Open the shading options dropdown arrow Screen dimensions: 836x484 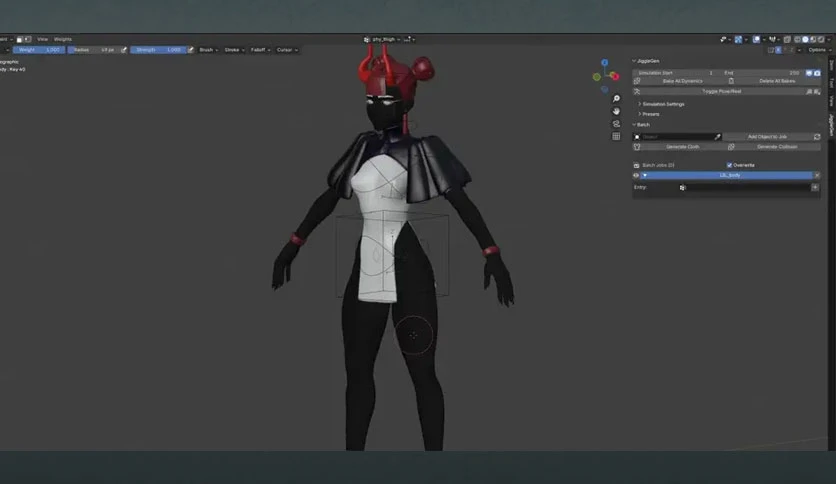point(829,39)
